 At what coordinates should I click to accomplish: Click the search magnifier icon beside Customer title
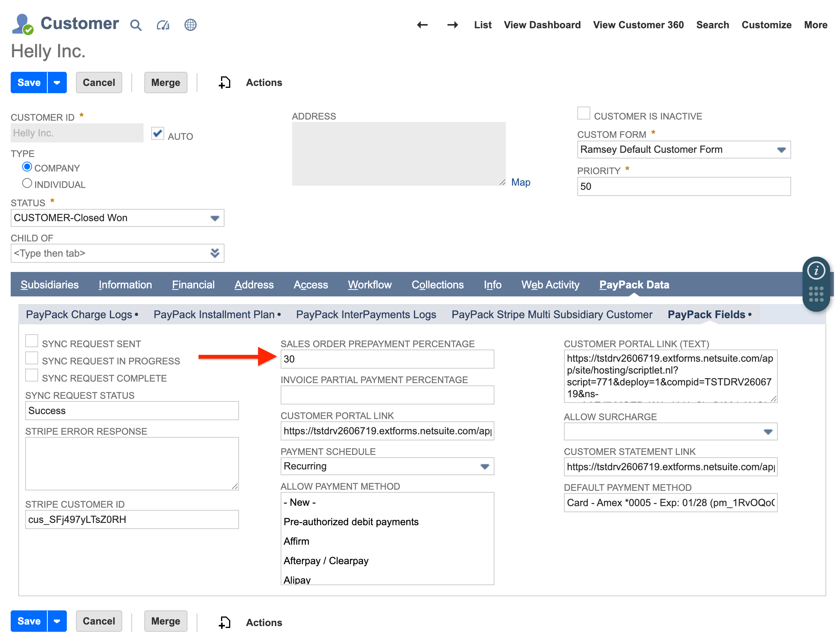point(136,25)
